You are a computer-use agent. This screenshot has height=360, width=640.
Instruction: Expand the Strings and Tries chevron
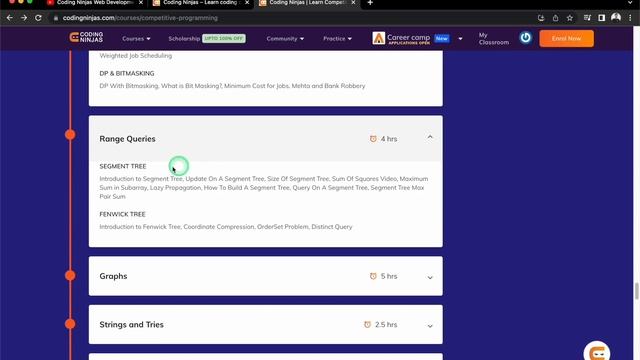point(430,326)
